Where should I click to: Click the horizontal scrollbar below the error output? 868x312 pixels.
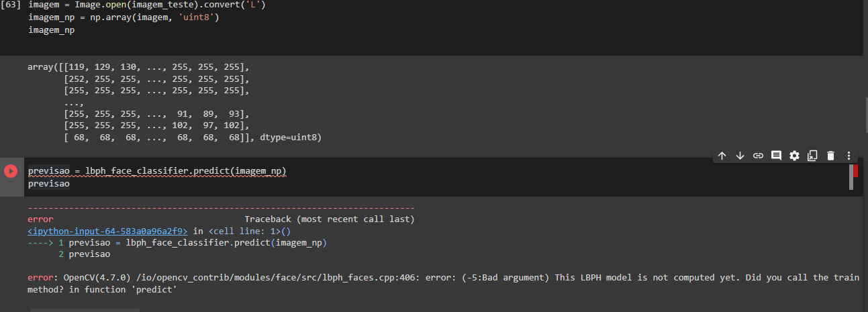pyautogui.click(x=85, y=310)
